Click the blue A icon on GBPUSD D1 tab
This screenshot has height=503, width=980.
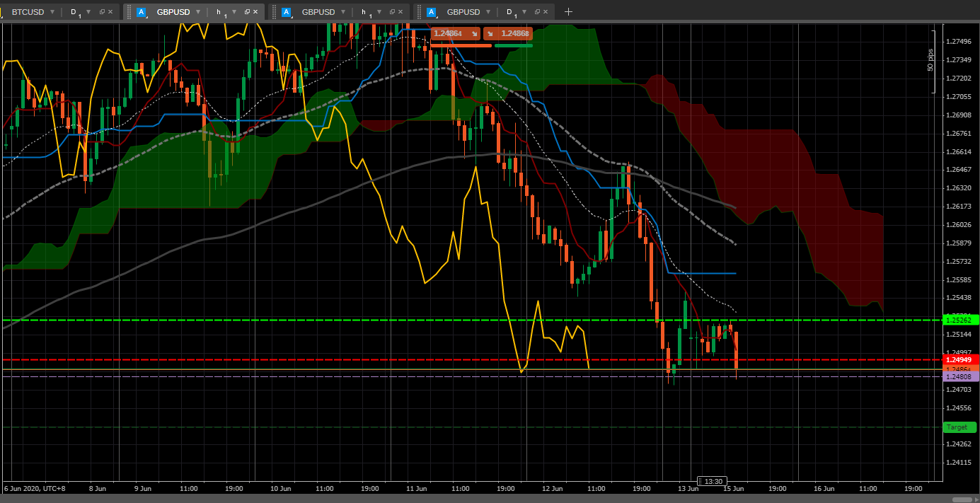pyautogui.click(x=432, y=12)
